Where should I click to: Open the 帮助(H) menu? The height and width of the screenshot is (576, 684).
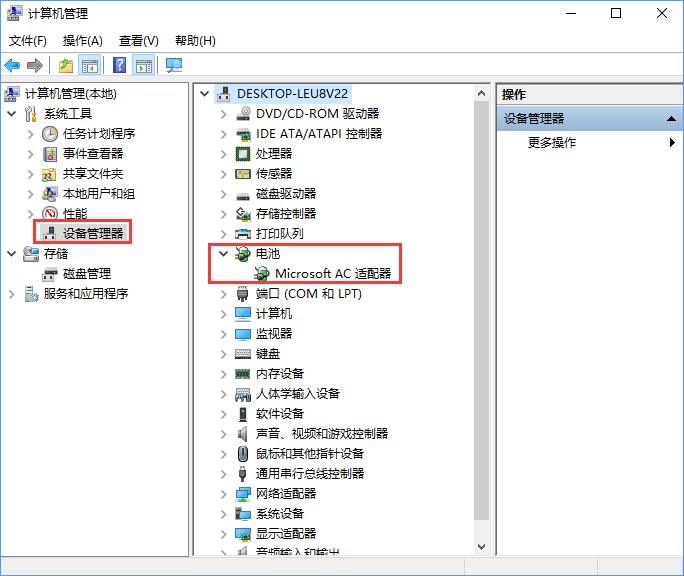[195, 41]
